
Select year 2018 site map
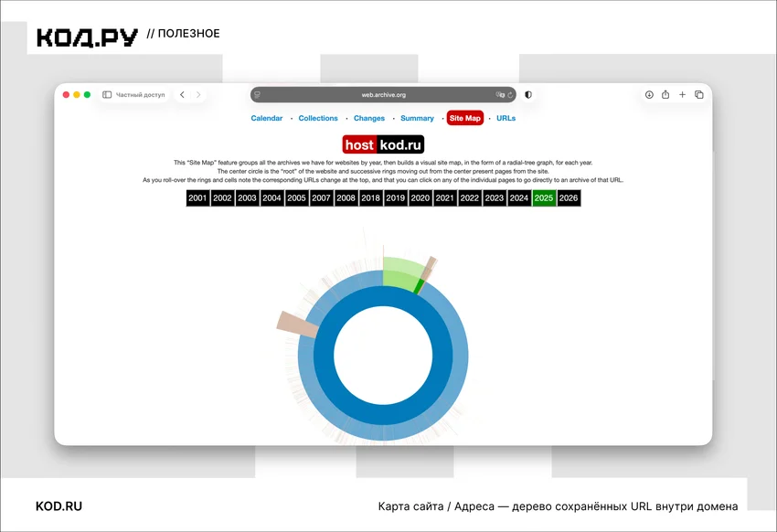coord(370,198)
